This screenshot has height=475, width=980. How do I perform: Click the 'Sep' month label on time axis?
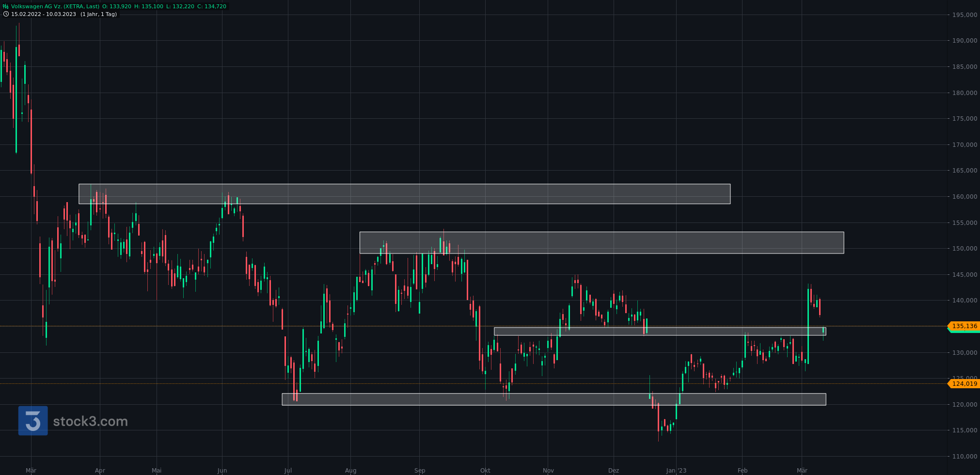coord(420,471)
